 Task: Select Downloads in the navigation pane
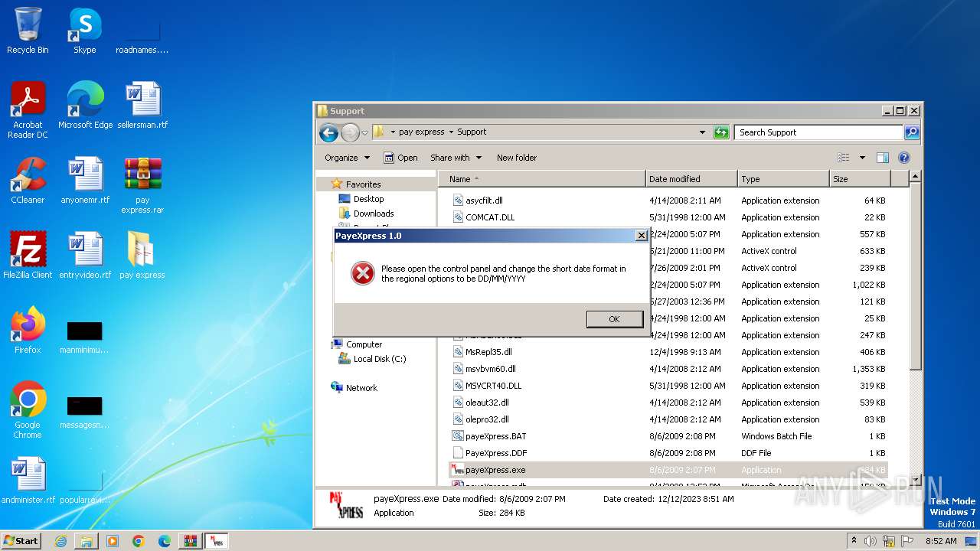pyautogui.click(x=374, y=214)
